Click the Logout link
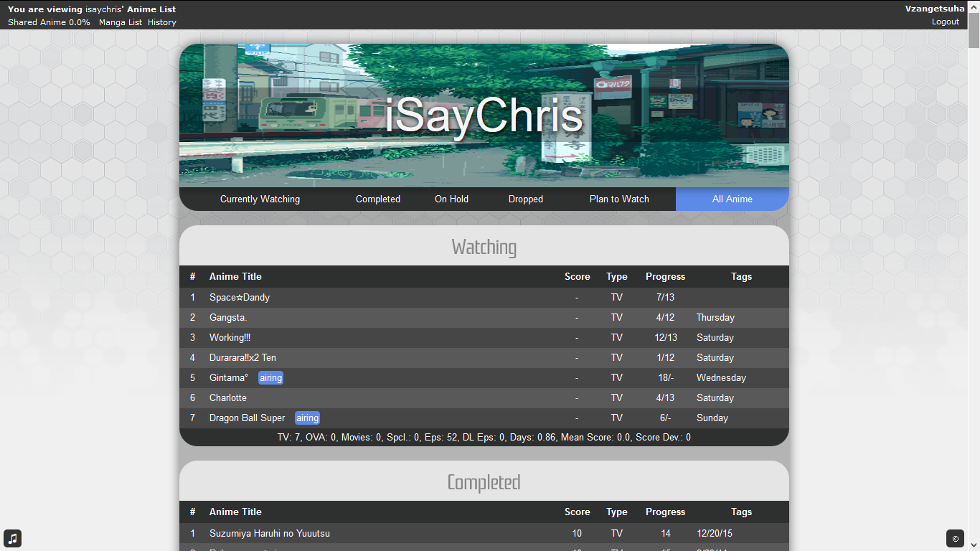The height and width of the screenshot is (551, 980). click(945, 22)
